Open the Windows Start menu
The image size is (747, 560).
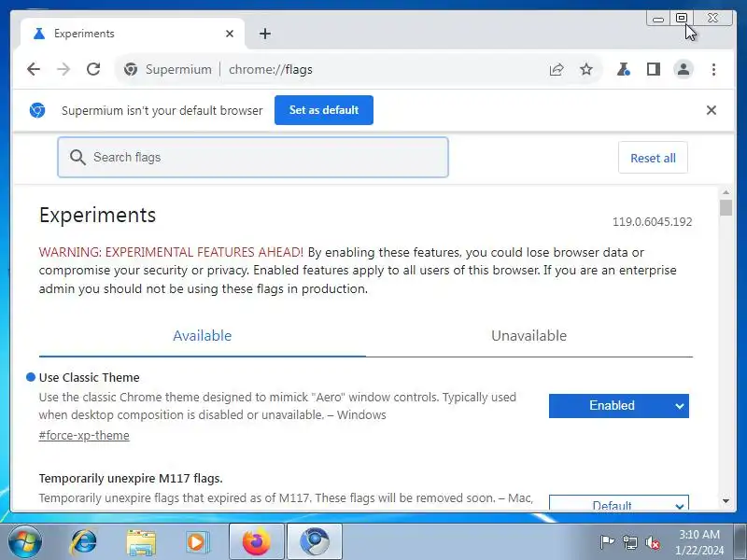pos(24,541)
